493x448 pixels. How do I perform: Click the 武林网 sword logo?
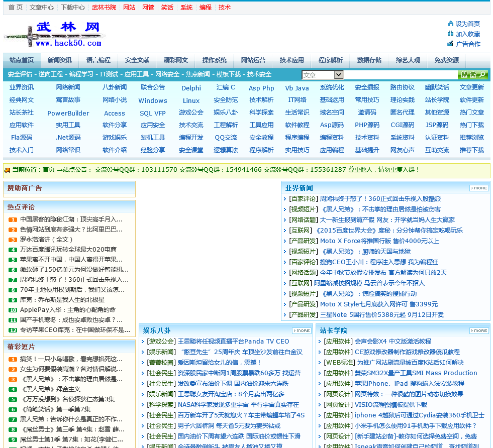coord(54,34)
